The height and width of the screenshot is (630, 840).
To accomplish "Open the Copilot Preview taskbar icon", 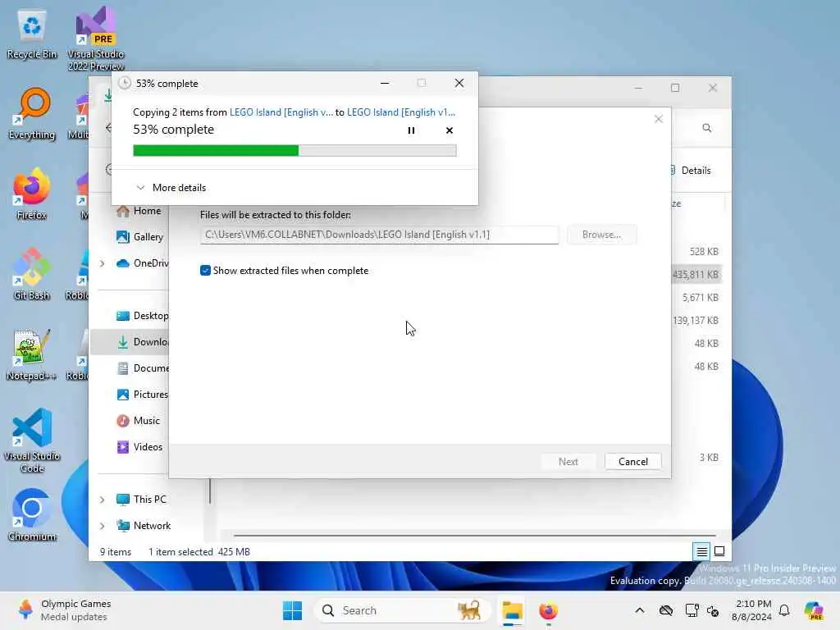I will coord(814,610).
